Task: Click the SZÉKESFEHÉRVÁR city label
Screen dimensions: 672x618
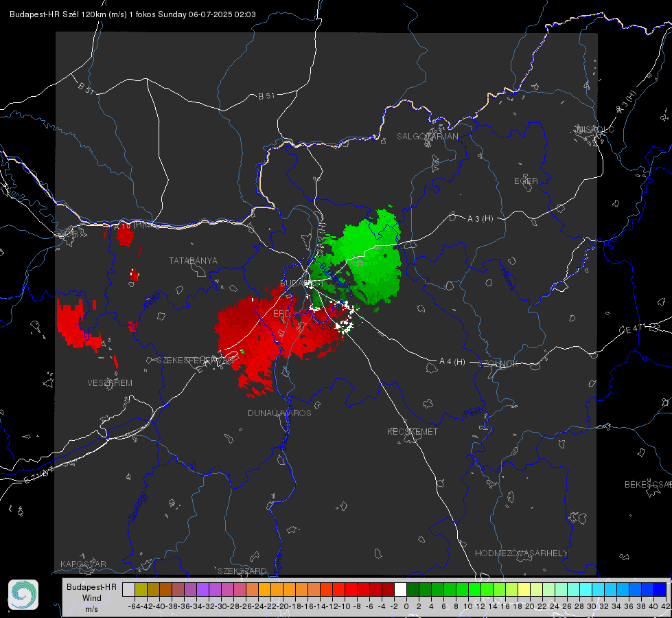Action: 196,360
